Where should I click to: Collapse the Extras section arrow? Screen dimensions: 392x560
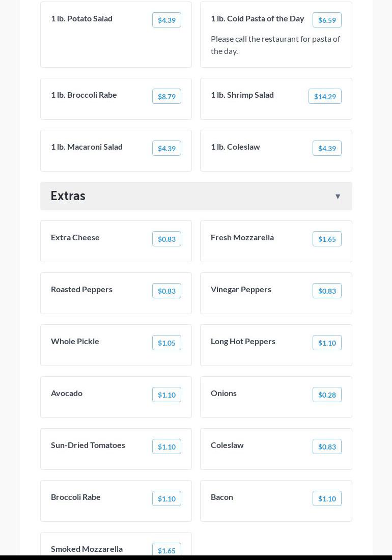338,197
